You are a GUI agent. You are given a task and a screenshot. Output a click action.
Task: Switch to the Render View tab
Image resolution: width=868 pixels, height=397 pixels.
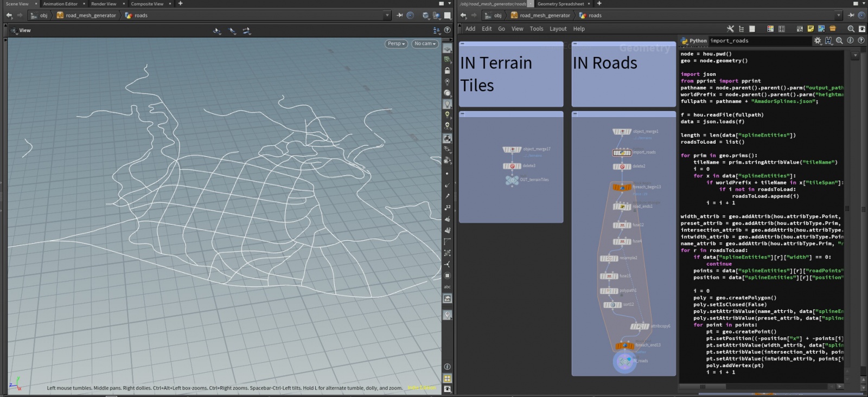click(104, 4)
